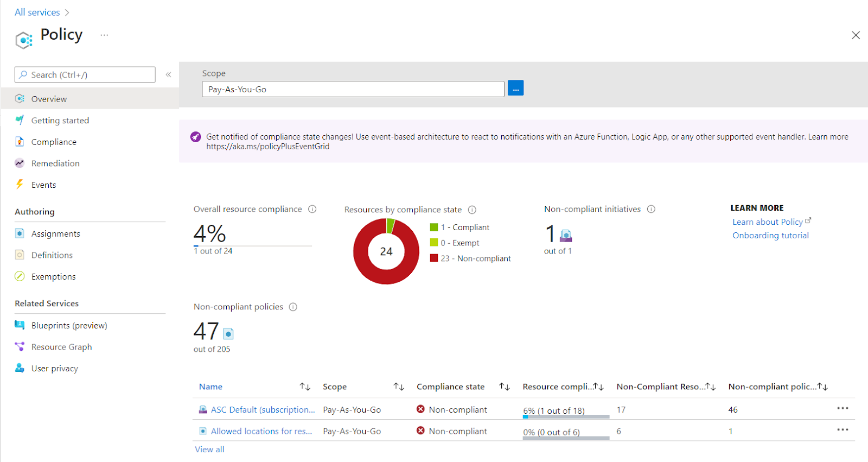Open more options for Allowed locations row
Image resolution: width=868 pixels, height=462 pixels.
pyautogui.click(x=842, y=430)
